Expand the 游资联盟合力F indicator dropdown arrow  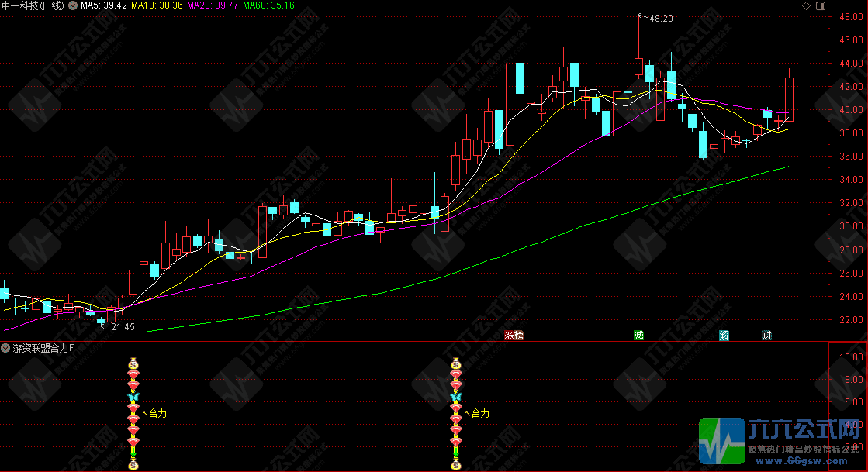pos(5,348)
